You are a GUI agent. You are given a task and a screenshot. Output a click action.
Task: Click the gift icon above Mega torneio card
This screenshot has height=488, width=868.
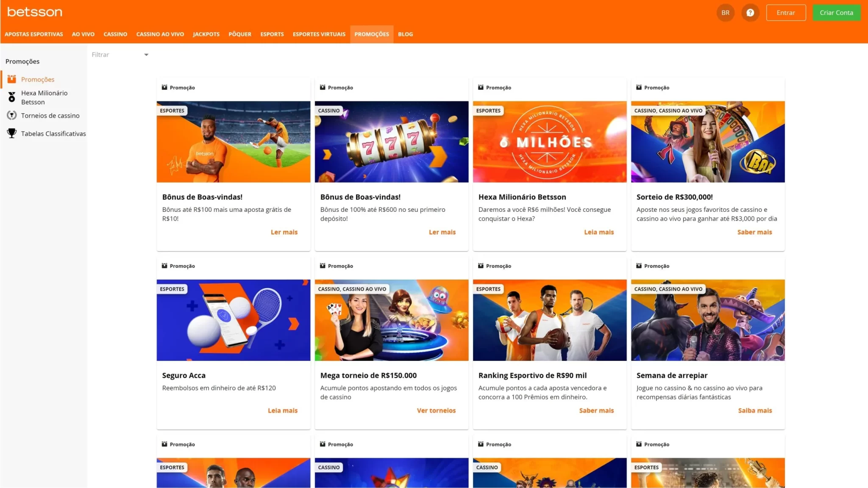[x=323, y=266]
